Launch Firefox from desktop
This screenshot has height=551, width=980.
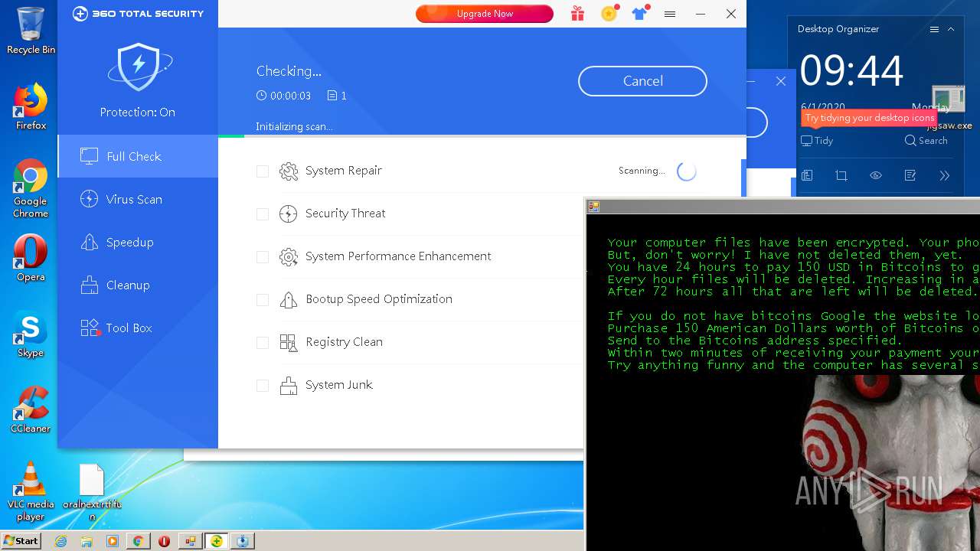pos(31,107)
